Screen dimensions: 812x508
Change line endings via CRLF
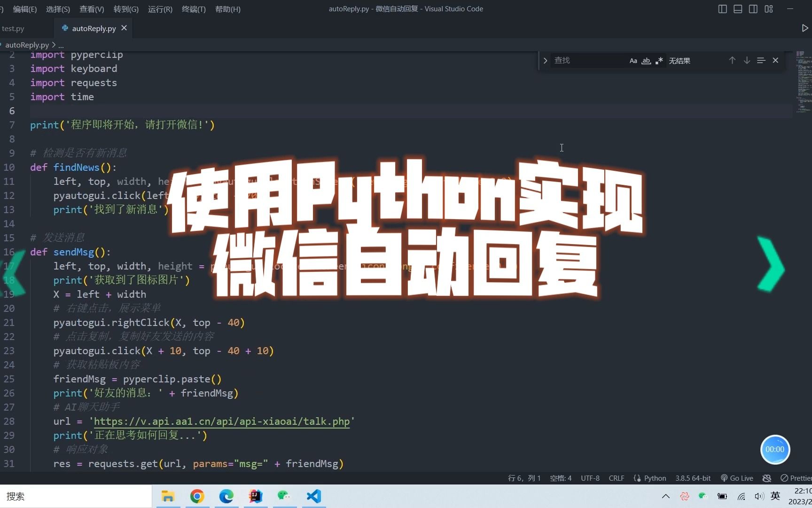(x=617, y=478)
